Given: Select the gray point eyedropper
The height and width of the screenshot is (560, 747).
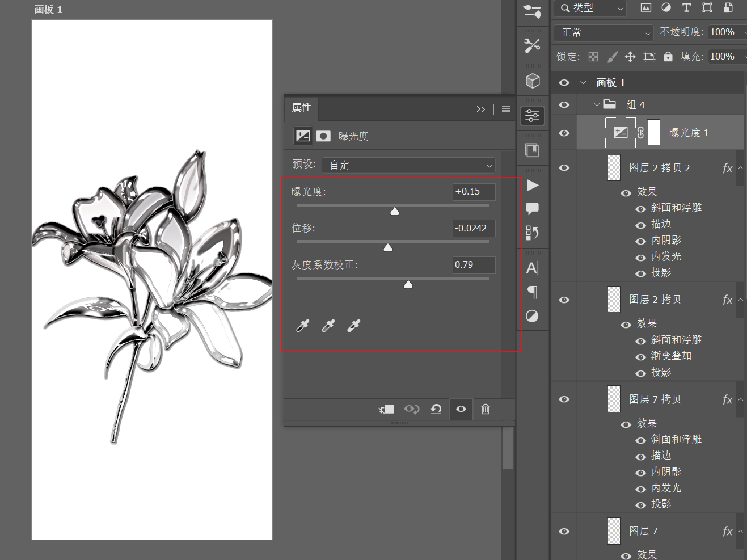Looking at the screenshot, I should (328, 326).
